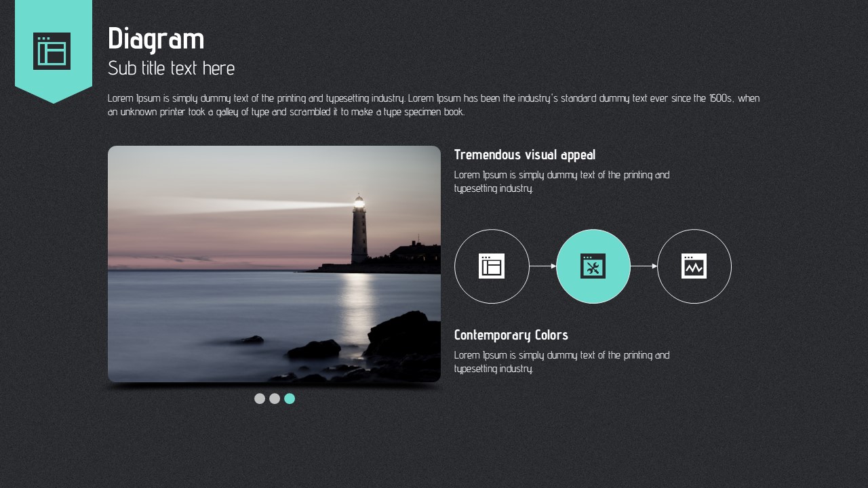Select the chart graph icon in the third circle
868x488 pixels.
[694, 266]
